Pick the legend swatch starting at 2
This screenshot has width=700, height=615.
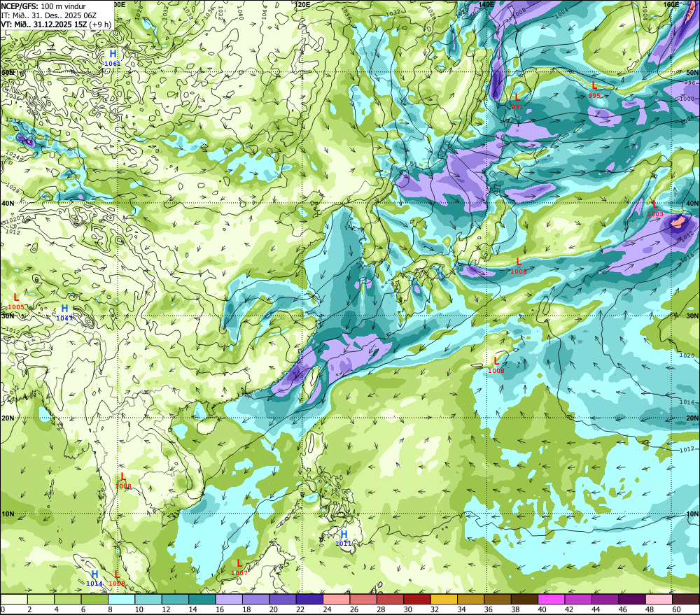pyautogui.click(x=41, y=599)
